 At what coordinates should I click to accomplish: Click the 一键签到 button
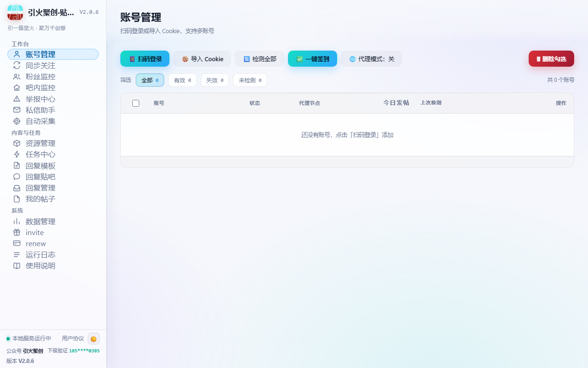tap(312, 59)
